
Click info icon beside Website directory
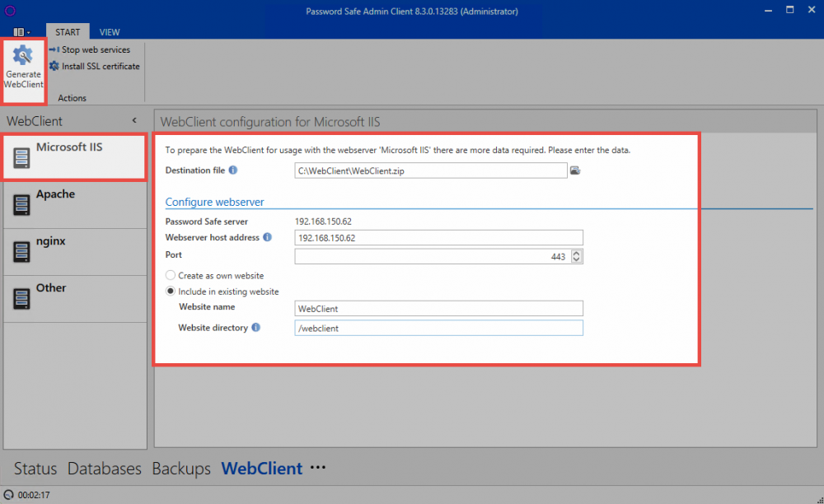[x=256, y=328]
